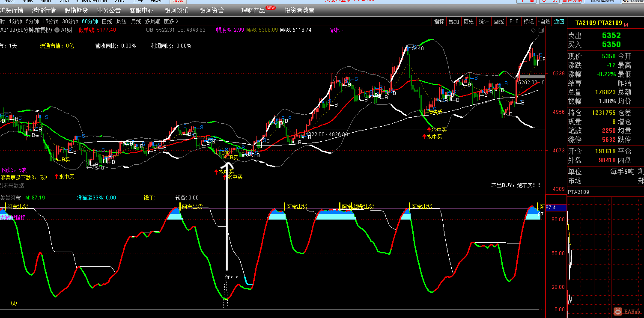Toggle the side panel layout icon
644x318 pixels.
542,30
